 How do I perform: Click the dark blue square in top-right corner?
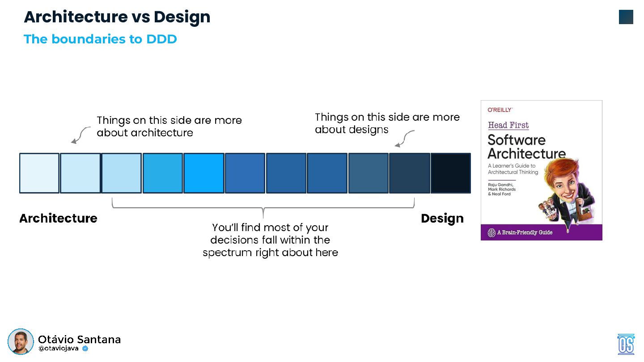coord(626,17)
